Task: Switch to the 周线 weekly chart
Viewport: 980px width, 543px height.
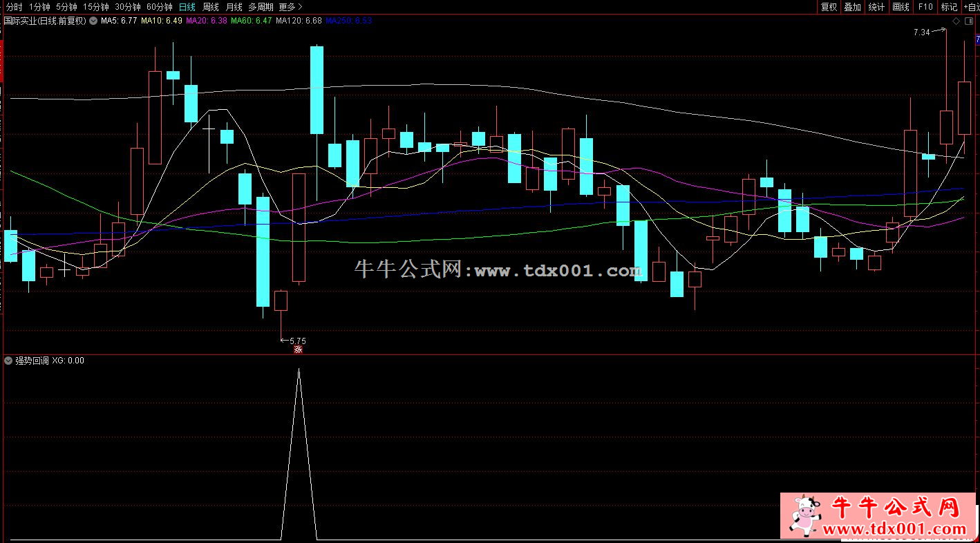Action: [210, 7]
